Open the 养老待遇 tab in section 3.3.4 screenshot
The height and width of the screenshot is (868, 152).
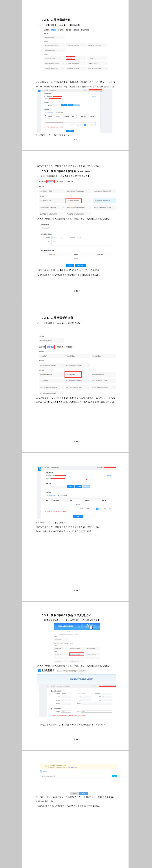pyautogui.click(x=60, y=347)
